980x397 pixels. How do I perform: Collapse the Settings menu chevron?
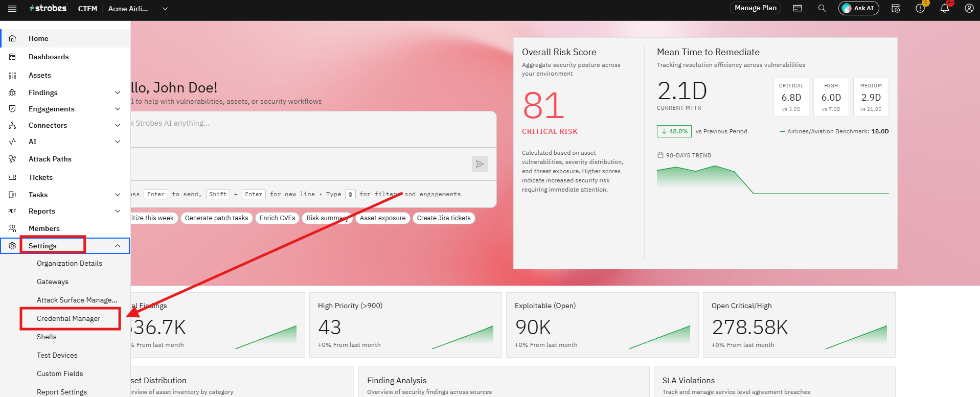pyautogui.click(x=118, y=246)
